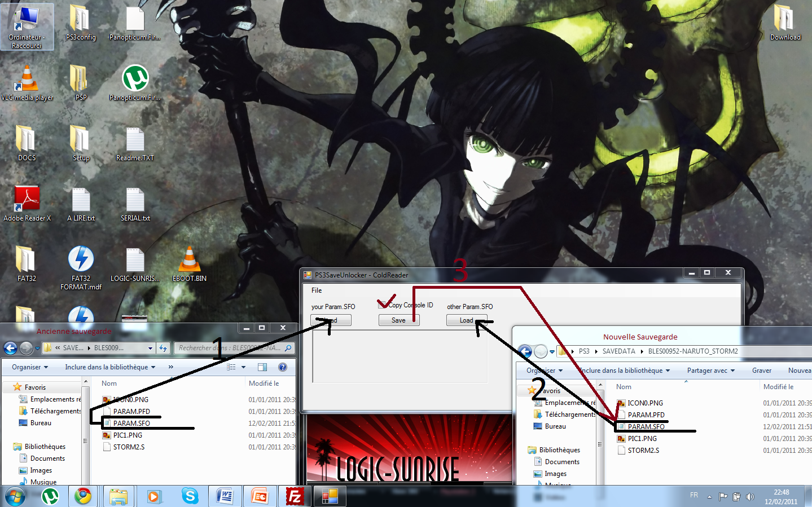
Task: Go back in left Explorer window
Action: pyautogui.click(x=10, y=349)
